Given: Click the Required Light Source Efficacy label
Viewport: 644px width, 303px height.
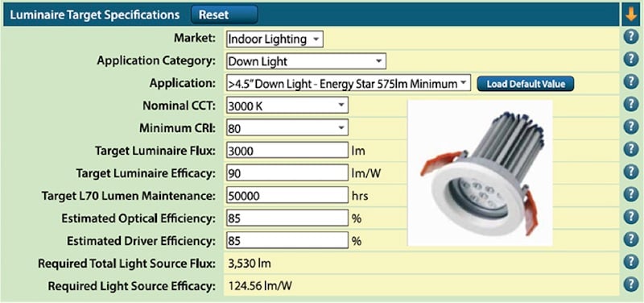Looking at the screenshot, I should (131, 286).
